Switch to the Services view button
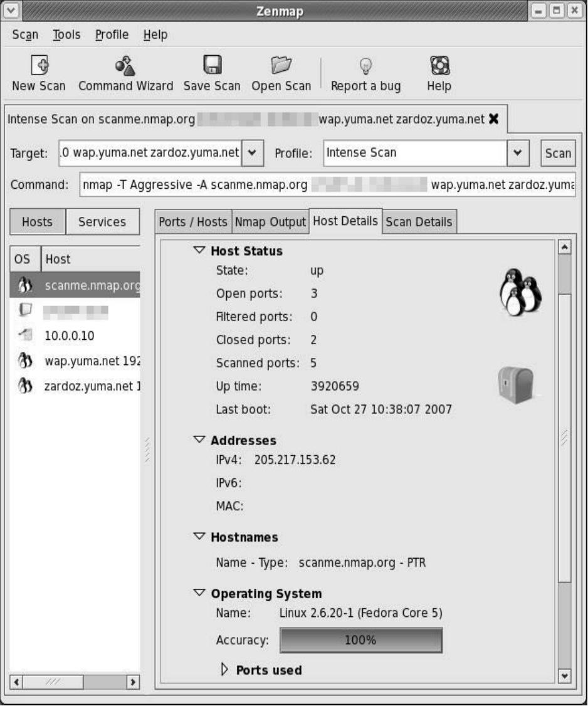The height and width of the screenshot is (706, 588). pos(102,222)
